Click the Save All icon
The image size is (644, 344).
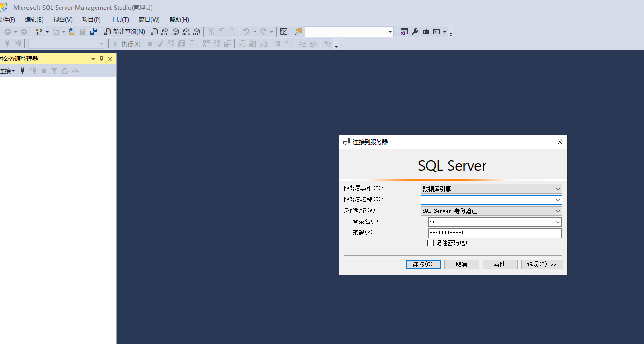click(x=93, y=32)
